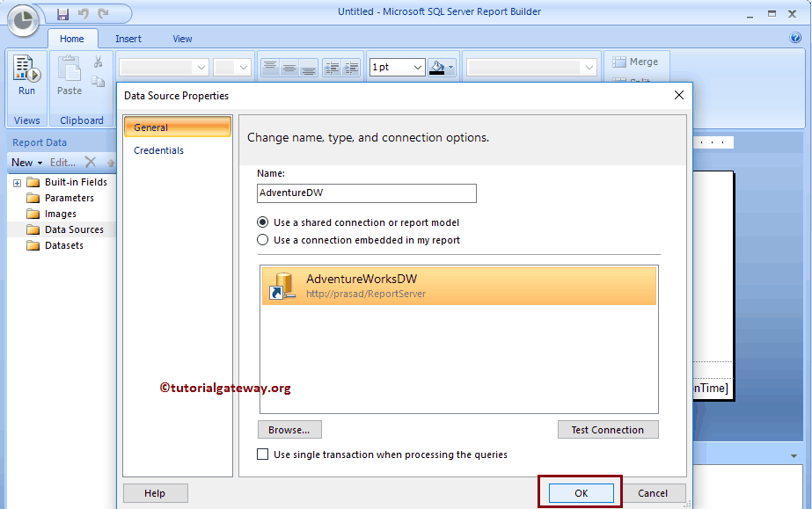Viewport: 812px width, 509px height.
Task: Click Browse to find a data source
Action: tap(289, 429)
